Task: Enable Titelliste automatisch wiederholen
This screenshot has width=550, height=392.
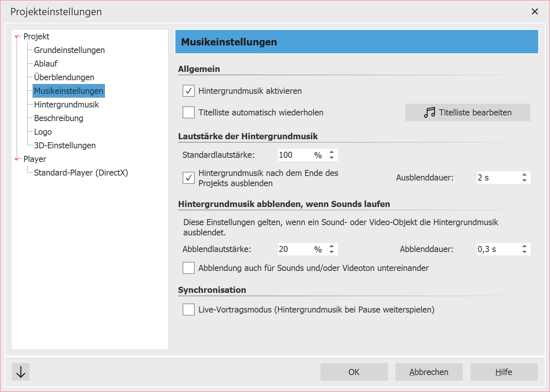Action: tap(188, 112)
